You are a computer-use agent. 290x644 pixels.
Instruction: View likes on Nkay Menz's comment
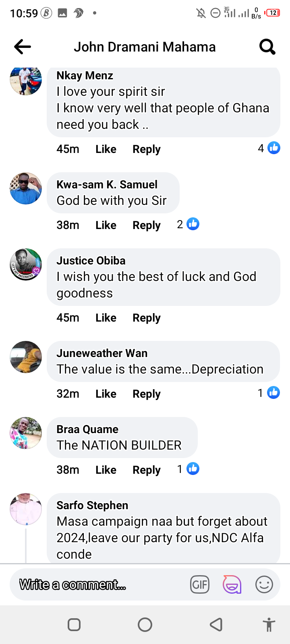(269, 148)
